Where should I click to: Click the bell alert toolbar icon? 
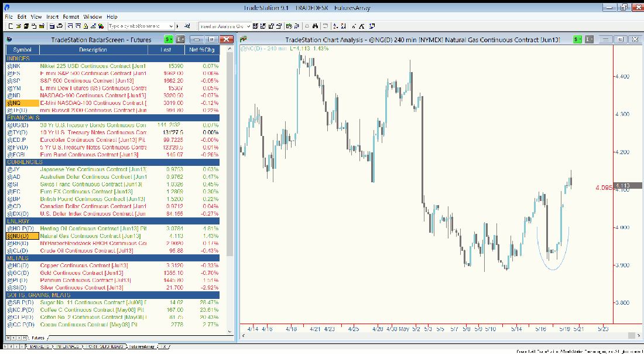tap(306, 26)
